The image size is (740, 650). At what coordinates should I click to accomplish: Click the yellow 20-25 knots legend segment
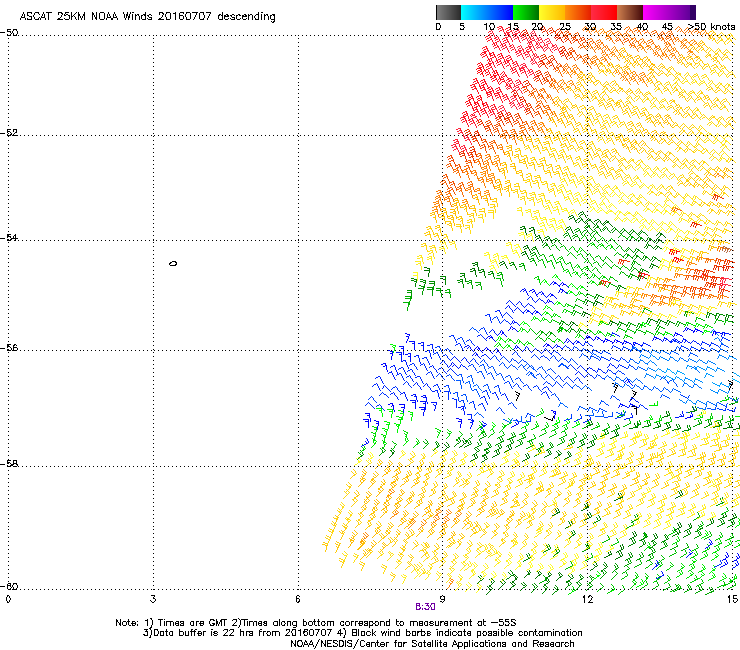tap(552, 12)
